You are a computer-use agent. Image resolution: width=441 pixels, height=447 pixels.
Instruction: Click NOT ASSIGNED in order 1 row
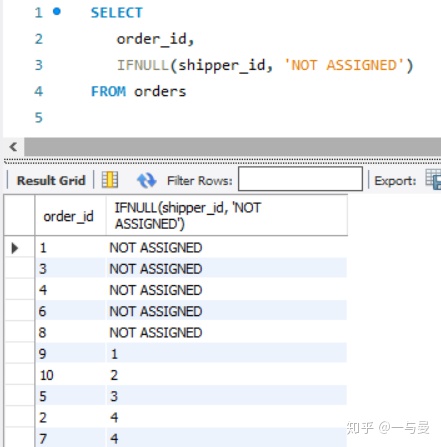tap(156, 248)
